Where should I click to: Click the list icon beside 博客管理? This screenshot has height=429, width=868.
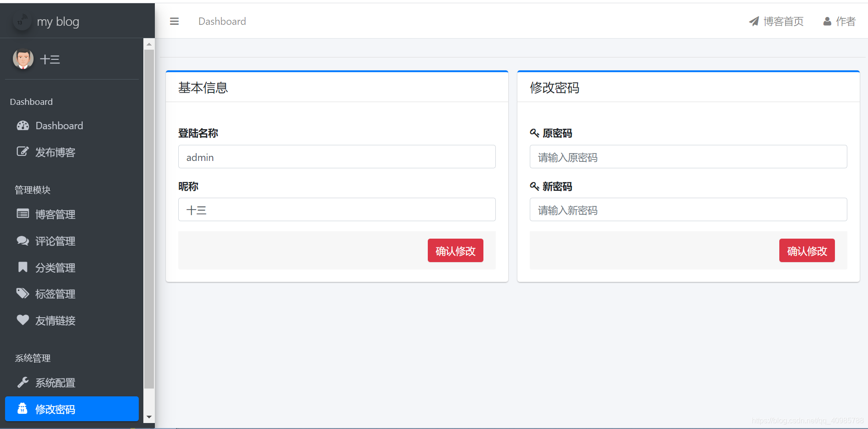(23, 214)
